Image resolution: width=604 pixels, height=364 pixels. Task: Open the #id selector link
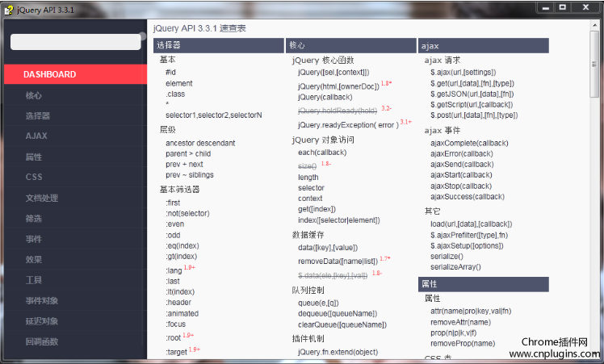click(x=170, y=73)
